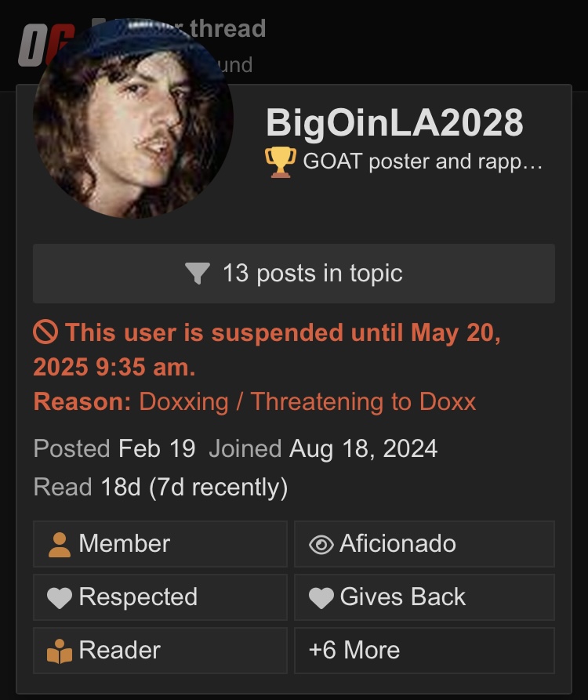This screenshot has height=700, width=588.
Task: Click the red suspended ban icon
Action: pyautogui.click(x=45, y=332)
